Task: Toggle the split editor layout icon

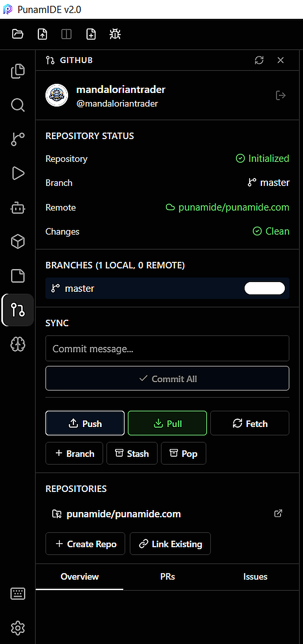Action: coord(66,34)
